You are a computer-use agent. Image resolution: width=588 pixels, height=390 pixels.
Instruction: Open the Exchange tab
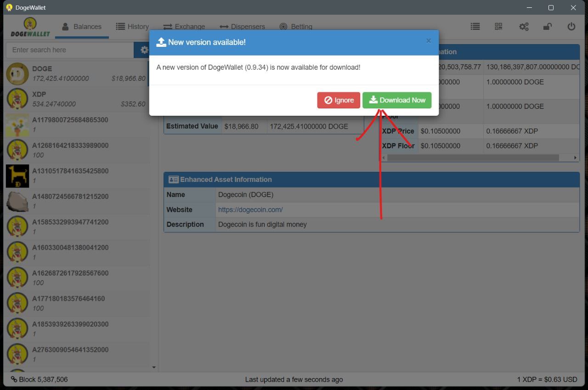coord(184,27)
